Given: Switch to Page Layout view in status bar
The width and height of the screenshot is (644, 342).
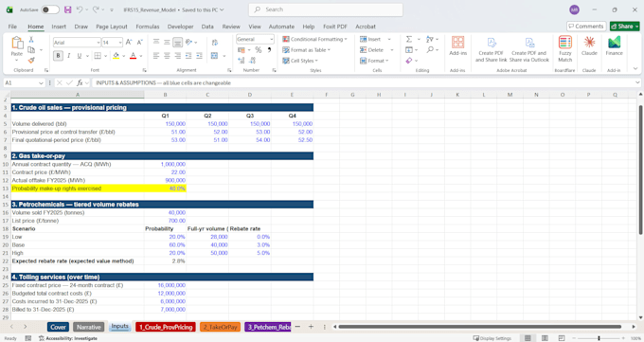Looking at the screenshot, I should pyautogui.click(x=545, y=338).
